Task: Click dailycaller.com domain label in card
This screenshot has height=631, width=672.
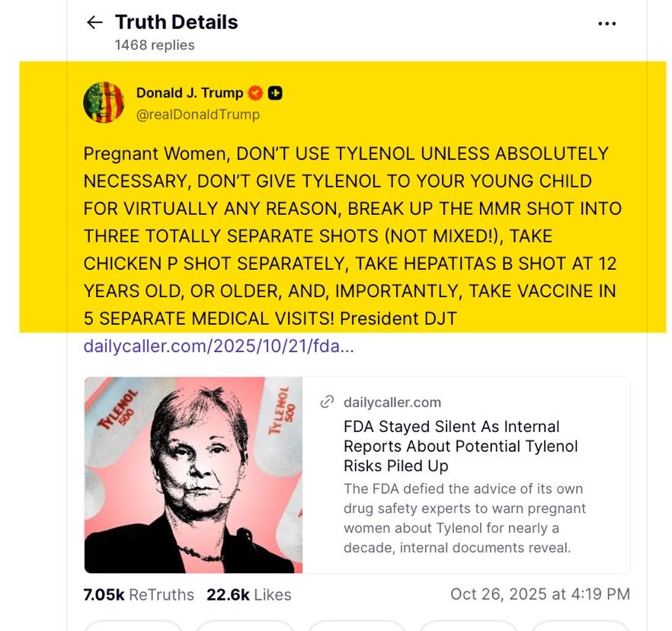Action: click(392, 402)
